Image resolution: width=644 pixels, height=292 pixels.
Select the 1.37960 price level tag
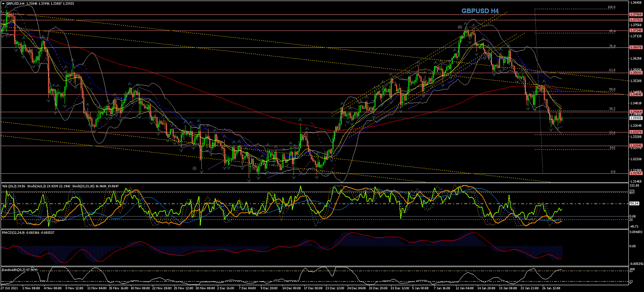[635, 14]
